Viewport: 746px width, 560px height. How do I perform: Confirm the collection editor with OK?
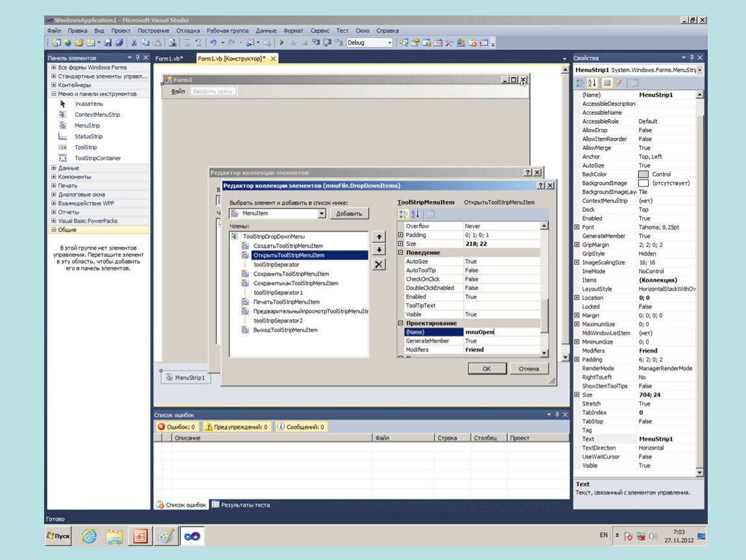[x=487, y=369]
